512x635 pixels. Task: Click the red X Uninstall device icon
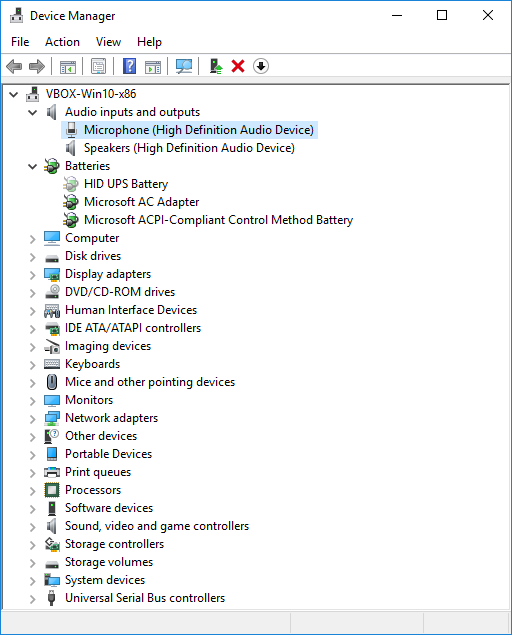point(238,66)
